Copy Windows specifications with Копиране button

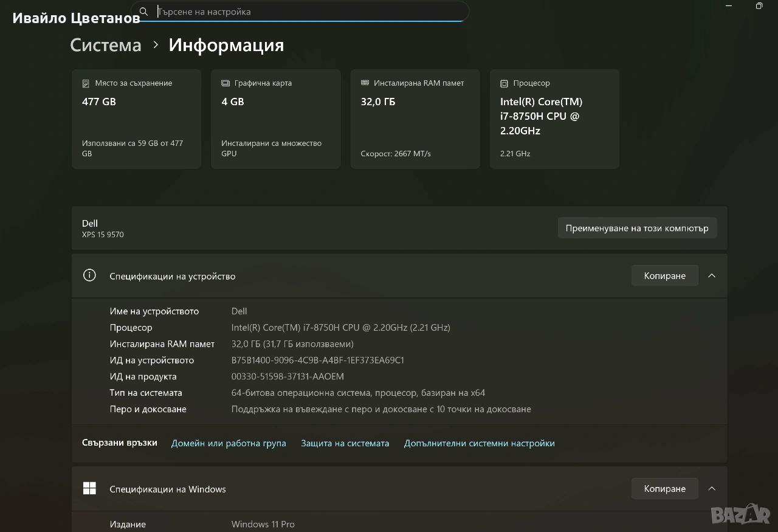point(664,489)
